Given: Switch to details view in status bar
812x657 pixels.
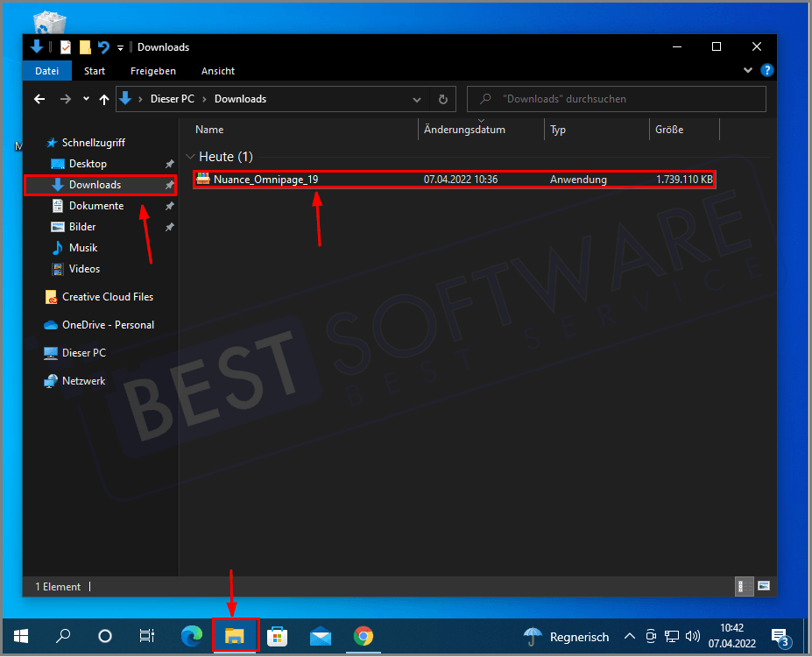Looking at the screenshot, I should (x=744, y=586).
